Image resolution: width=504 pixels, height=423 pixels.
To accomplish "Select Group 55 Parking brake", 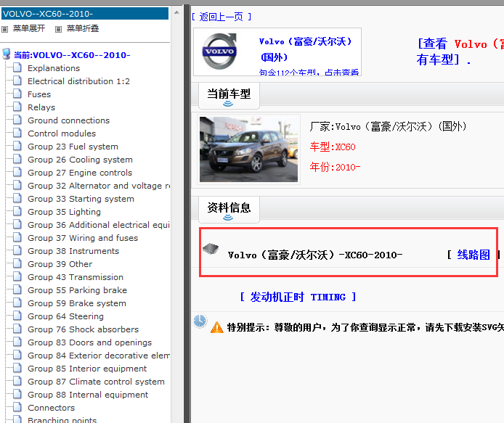I will pyautogui.click(x=77, y=290).
